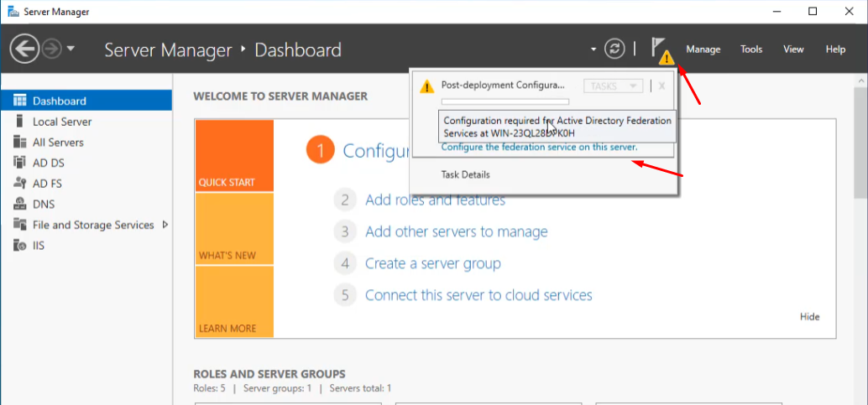
Task: Click the All Servers icon
Action: coord(20,142)
